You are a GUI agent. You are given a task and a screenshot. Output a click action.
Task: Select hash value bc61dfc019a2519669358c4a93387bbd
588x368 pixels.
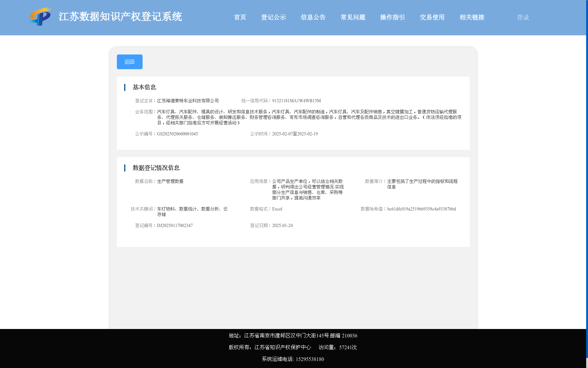pos(422,209)
